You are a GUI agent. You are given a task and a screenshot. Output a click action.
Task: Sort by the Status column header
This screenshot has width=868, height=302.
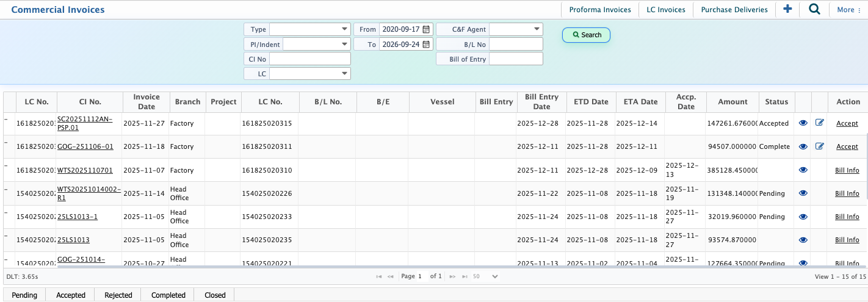pos(776,102)
